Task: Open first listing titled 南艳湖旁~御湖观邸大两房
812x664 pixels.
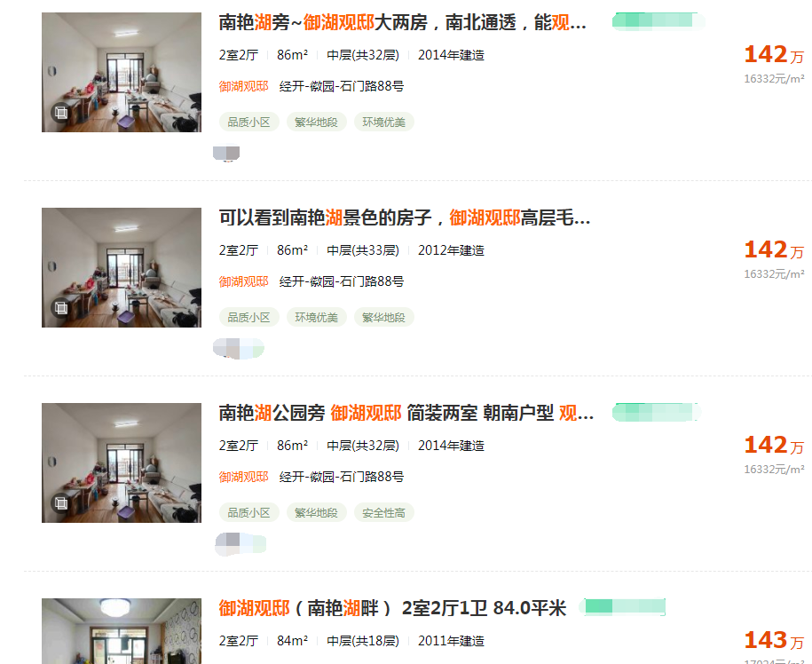Action: tap(402, 23)
